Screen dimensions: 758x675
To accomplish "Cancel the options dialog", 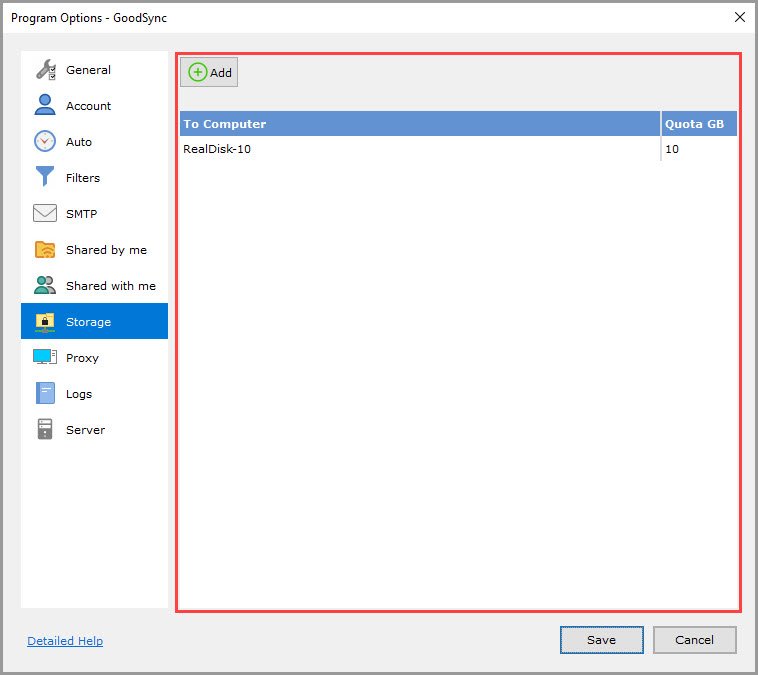I will click(694, 640).
